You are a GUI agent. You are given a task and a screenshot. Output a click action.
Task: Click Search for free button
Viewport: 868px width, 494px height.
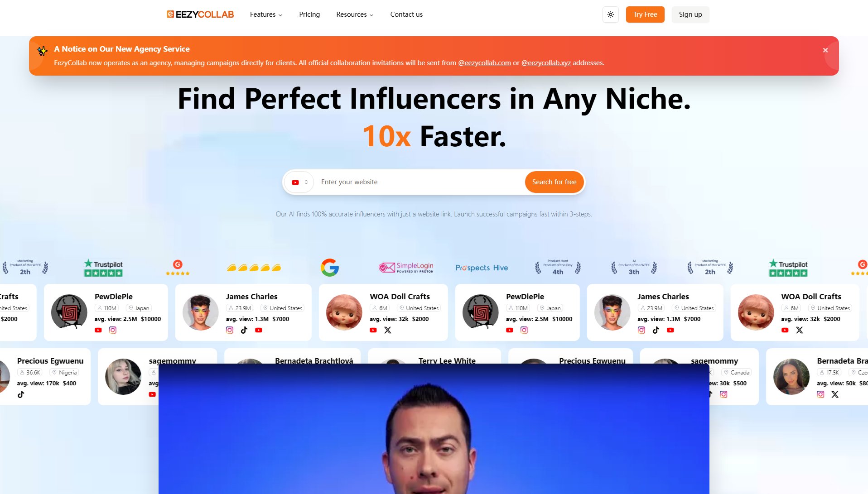[x=554, y=182]
